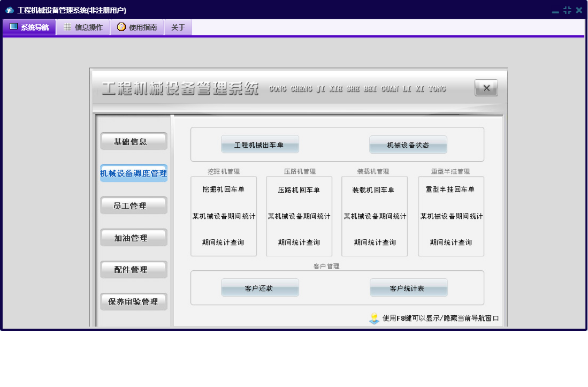Go to the 加油管理 section

coord(134,238)
